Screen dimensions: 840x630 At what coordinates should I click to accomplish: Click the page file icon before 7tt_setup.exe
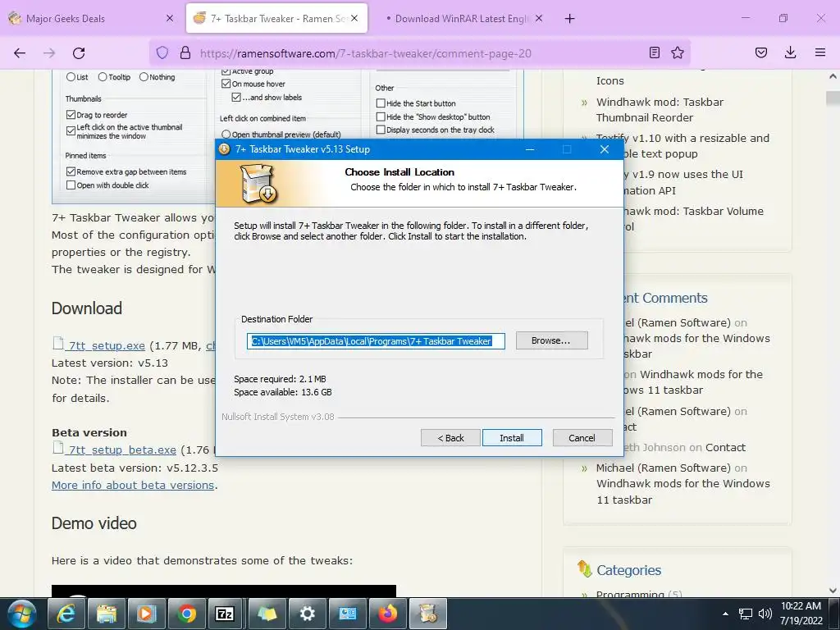point(58,343)
